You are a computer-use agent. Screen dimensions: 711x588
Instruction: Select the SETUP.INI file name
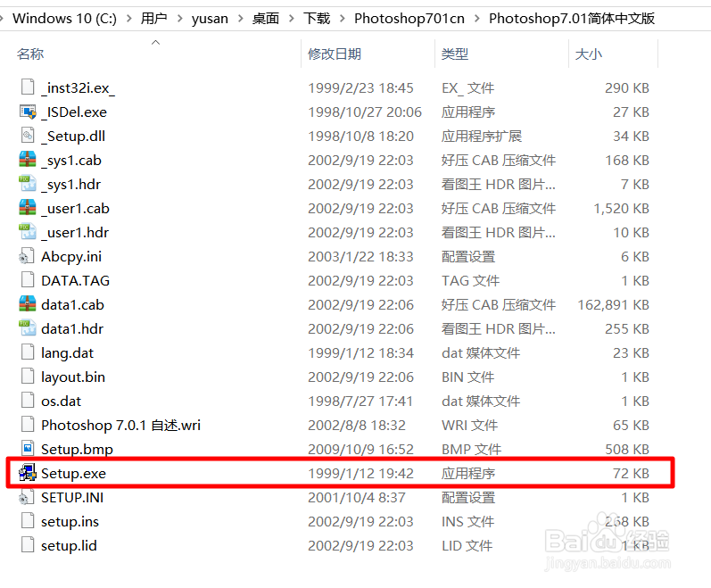[x=72, y=497]
